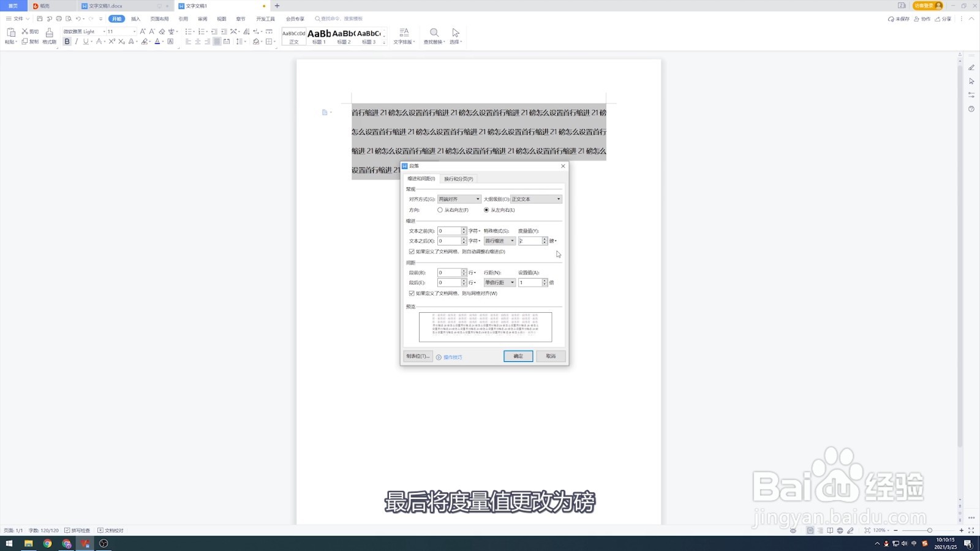Apply subscript formatting

coord(121,42)
